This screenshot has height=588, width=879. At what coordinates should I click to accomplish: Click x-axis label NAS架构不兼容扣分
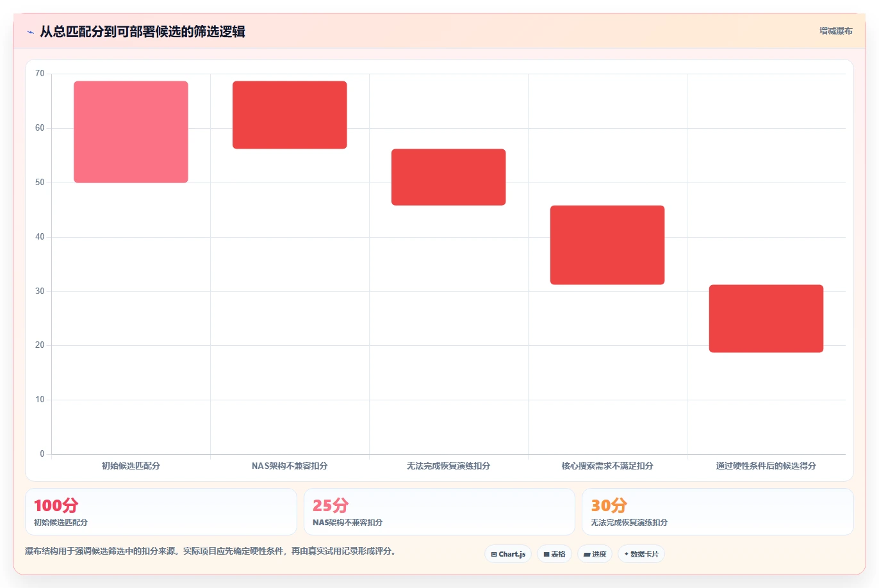coord(290,466)
